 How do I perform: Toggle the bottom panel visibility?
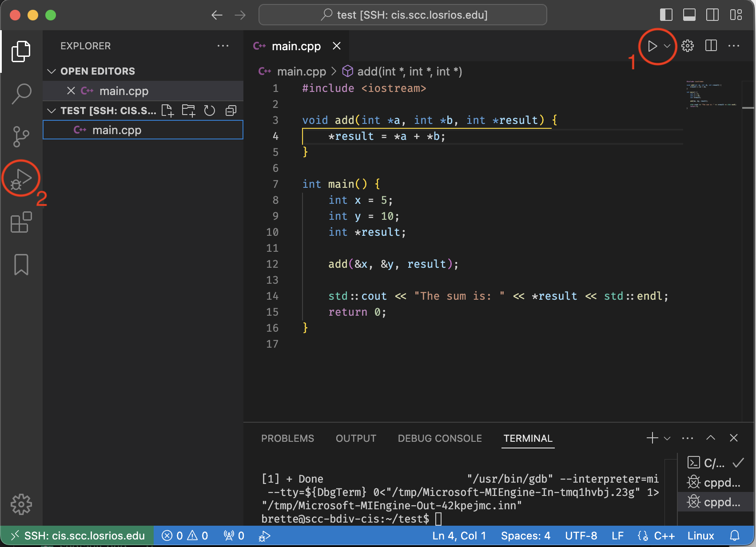click(689, 15)
